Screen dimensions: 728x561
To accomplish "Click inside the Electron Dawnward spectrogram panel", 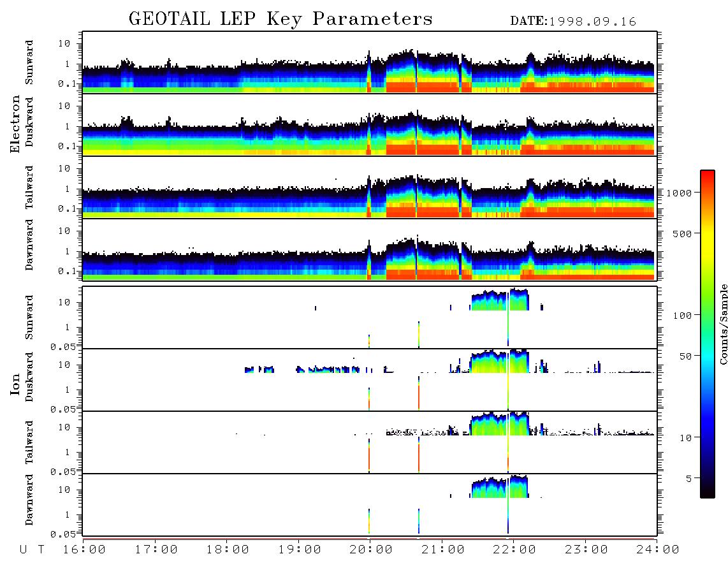I will click(370, 249).
